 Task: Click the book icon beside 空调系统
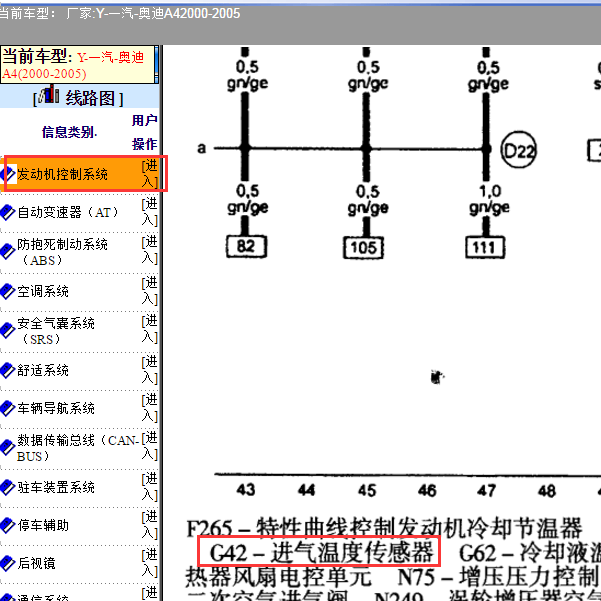point(8,291)
